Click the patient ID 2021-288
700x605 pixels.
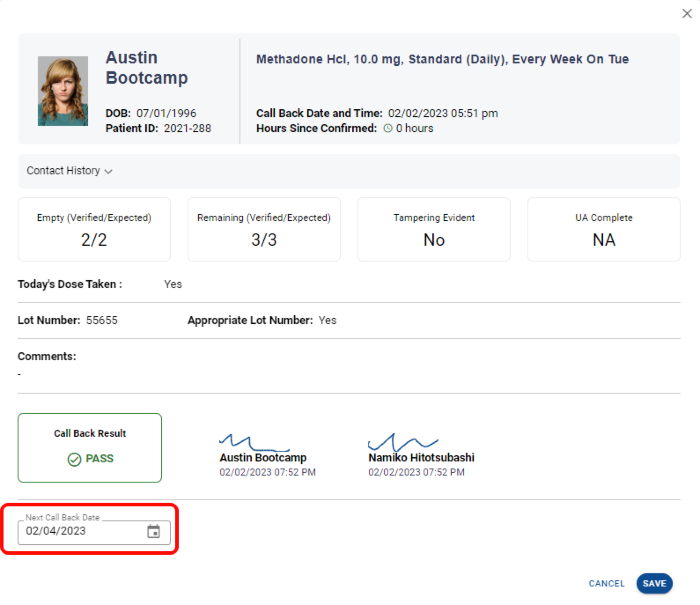coord(187,129)
